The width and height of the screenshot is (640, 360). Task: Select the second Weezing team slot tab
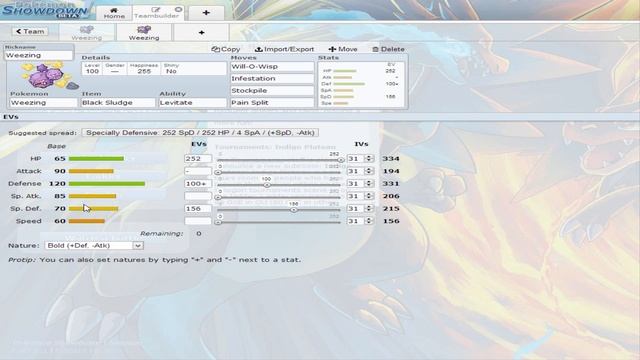point(144,32)
